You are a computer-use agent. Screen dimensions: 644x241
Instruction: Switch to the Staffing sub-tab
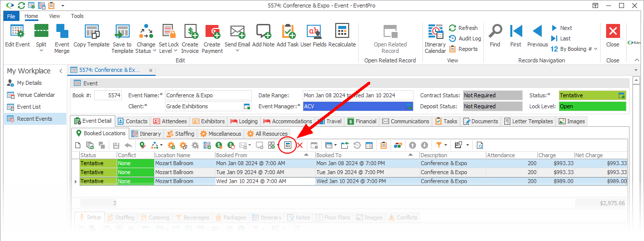click(x=181, y=134)
